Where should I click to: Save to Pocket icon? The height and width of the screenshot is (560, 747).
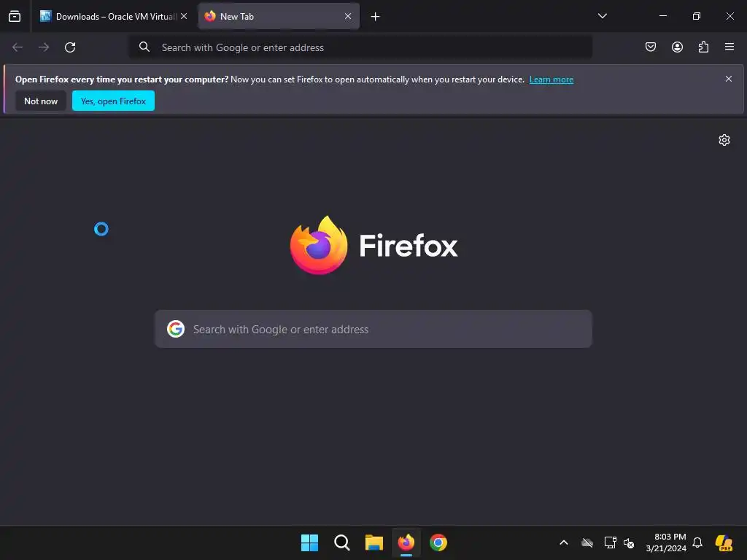tap(651, 47)
